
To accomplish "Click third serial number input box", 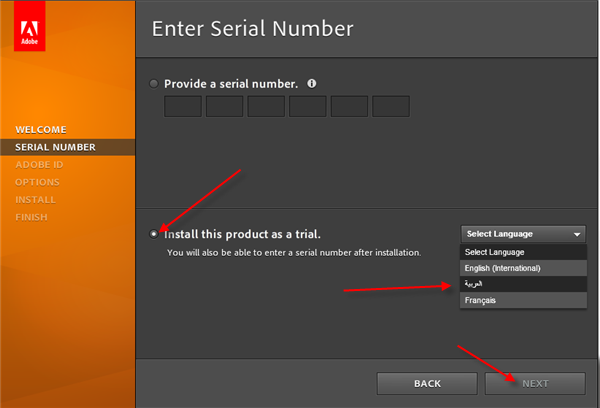I will point(266,106).
